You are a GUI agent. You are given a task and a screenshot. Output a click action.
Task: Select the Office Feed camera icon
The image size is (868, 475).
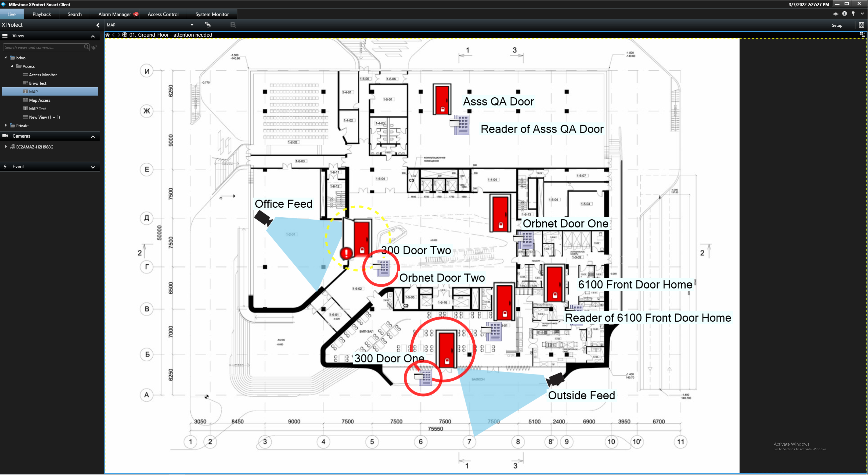263,218
